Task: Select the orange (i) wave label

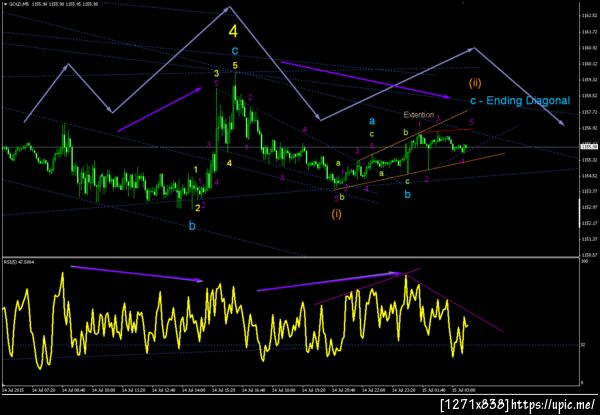Action: pyautogui.click(x=336, y=214)
